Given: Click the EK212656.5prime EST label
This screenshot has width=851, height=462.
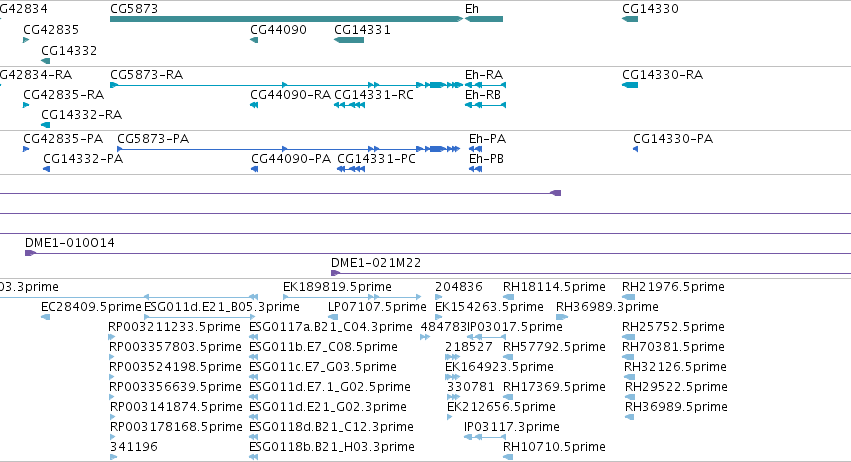Looking at the screenshot, I should [501, 408].
